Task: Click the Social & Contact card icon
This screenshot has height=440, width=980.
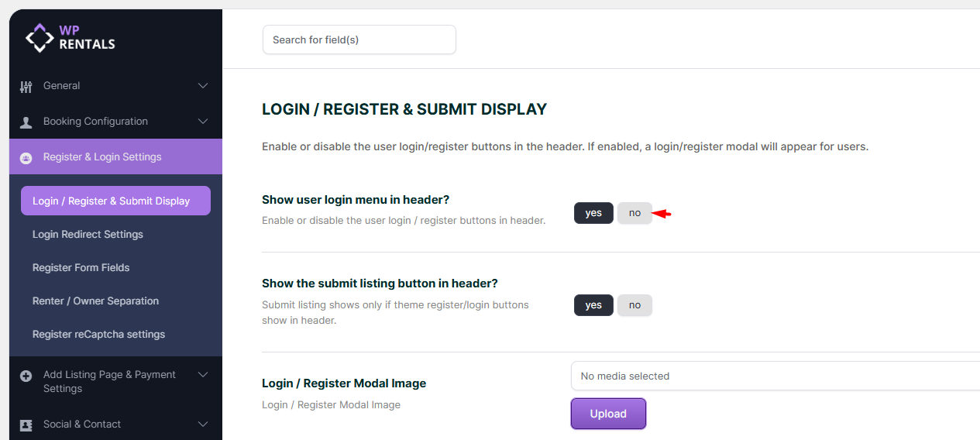Action: pos(26,425)
